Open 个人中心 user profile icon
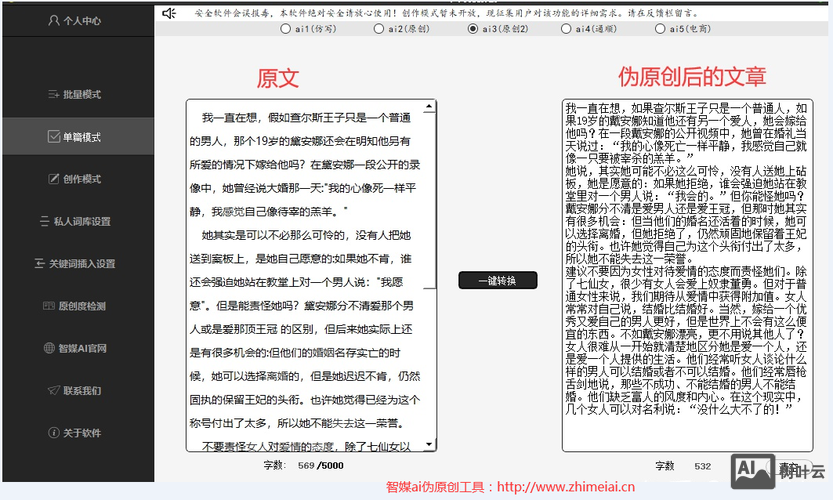 point(54,19)
